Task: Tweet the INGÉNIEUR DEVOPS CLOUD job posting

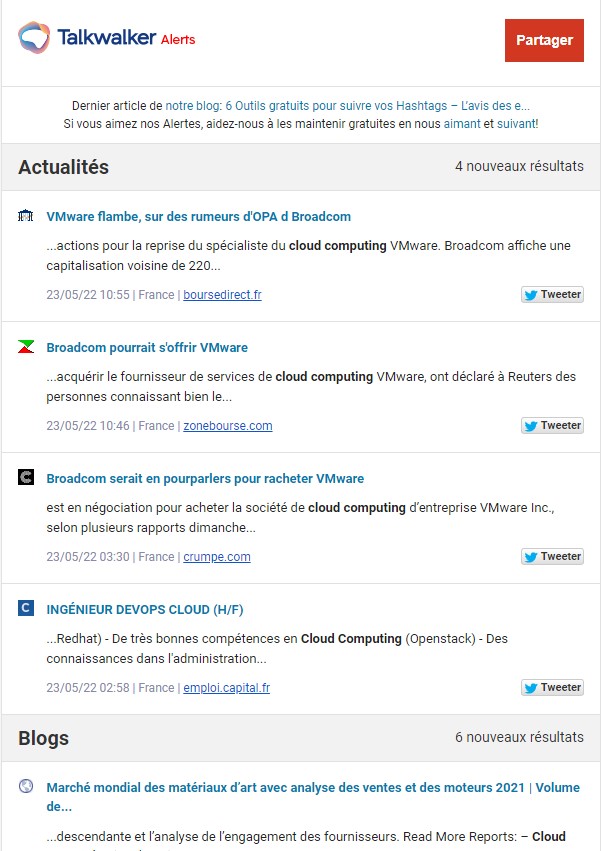Action: 552,688
